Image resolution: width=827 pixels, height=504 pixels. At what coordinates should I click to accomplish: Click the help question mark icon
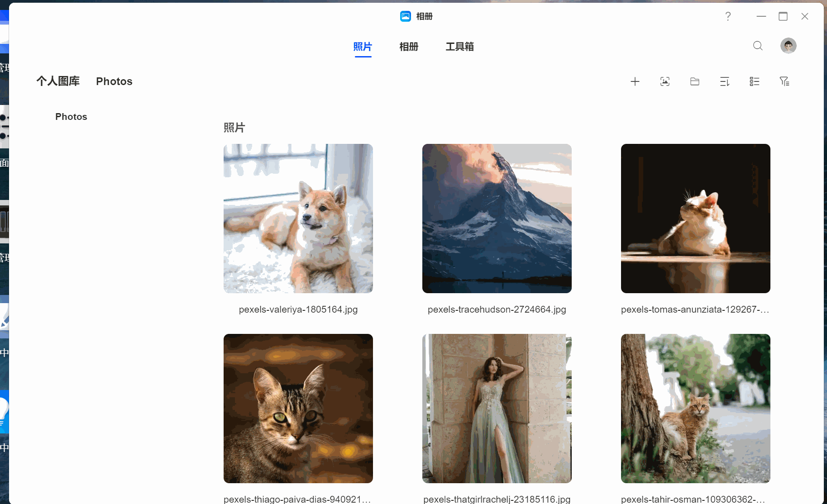[x=728, y=16]
